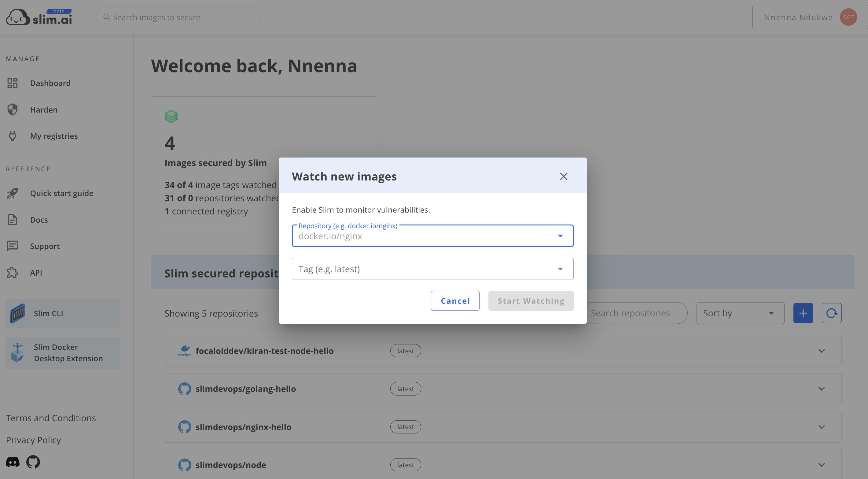Click the refresh repositories icon

(832, 313)
